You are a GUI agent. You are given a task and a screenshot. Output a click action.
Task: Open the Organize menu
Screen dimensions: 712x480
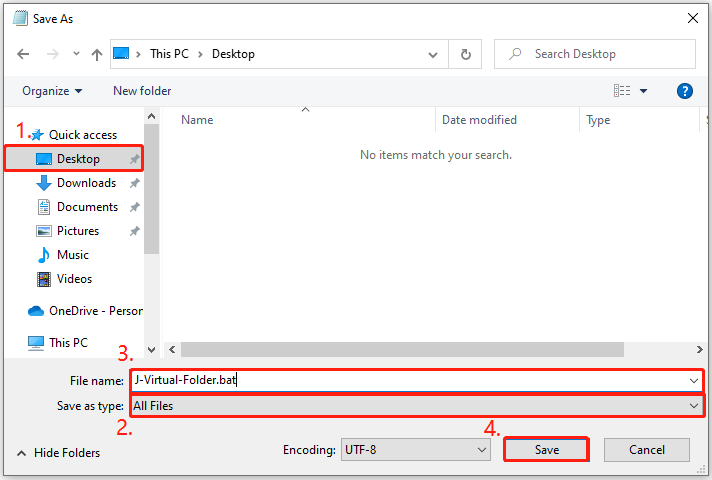click(52, 91)
